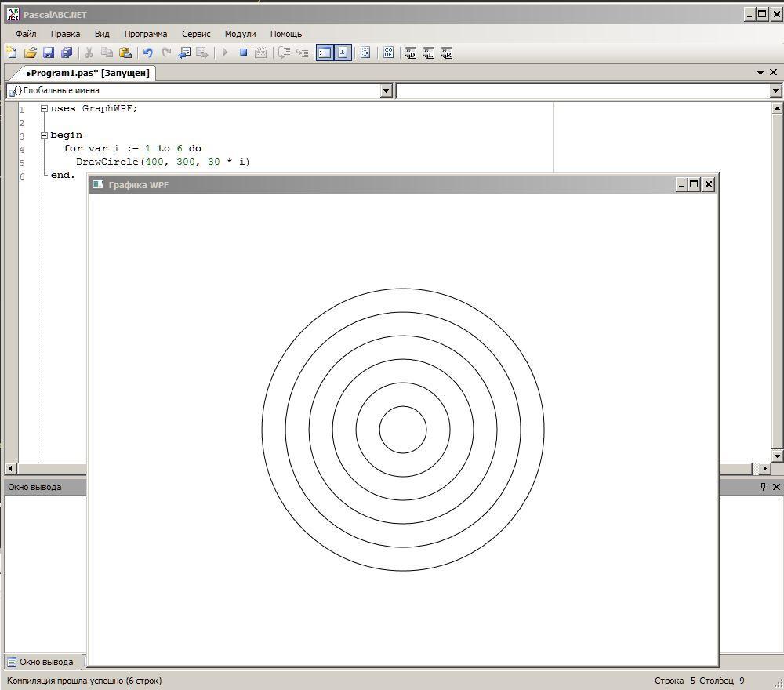The height and width of the screenshot is (690, 784).
Task: Click the step into debug icon
Action: [302, 53]
